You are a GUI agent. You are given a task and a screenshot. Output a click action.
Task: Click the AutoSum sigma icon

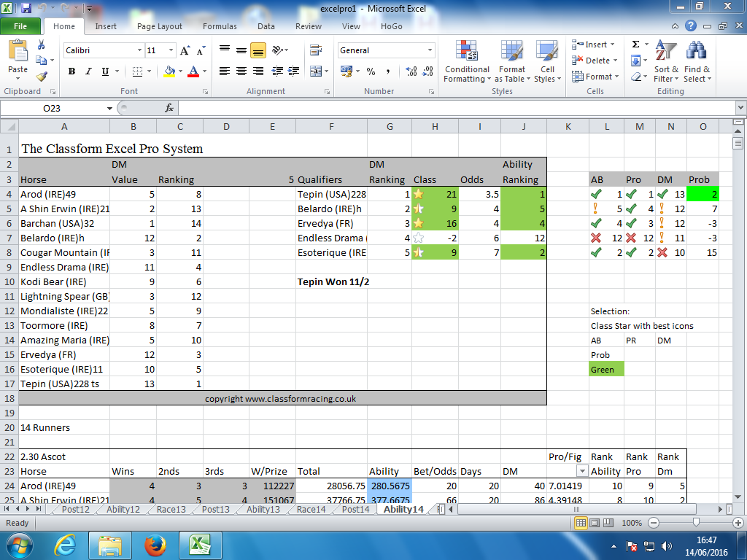pos(635,44)
